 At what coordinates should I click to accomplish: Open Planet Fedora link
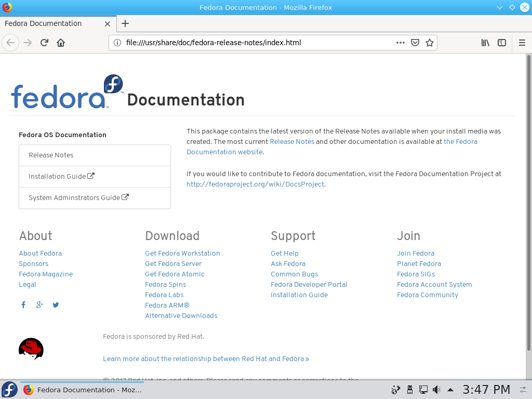[419, 264]
